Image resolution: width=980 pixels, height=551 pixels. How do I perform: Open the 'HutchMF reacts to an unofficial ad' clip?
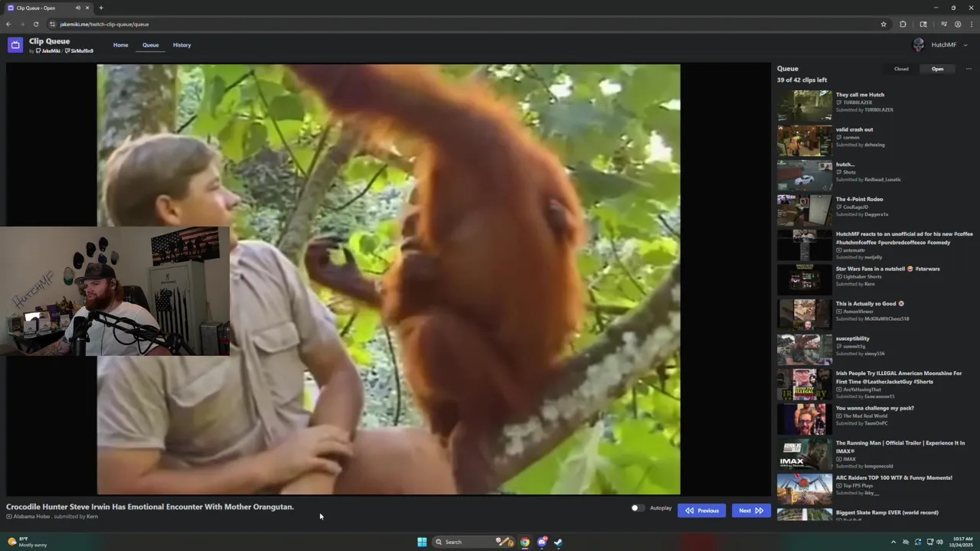coord(904,238)
